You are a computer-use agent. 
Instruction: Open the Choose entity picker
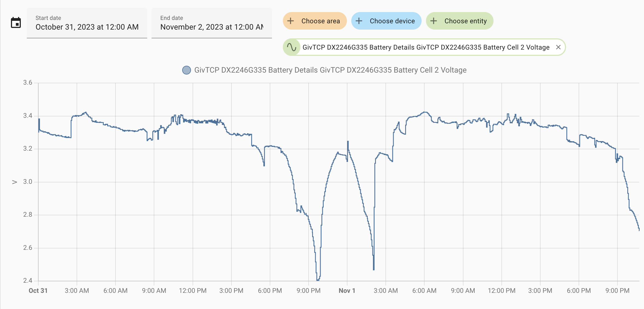[460, 21]
